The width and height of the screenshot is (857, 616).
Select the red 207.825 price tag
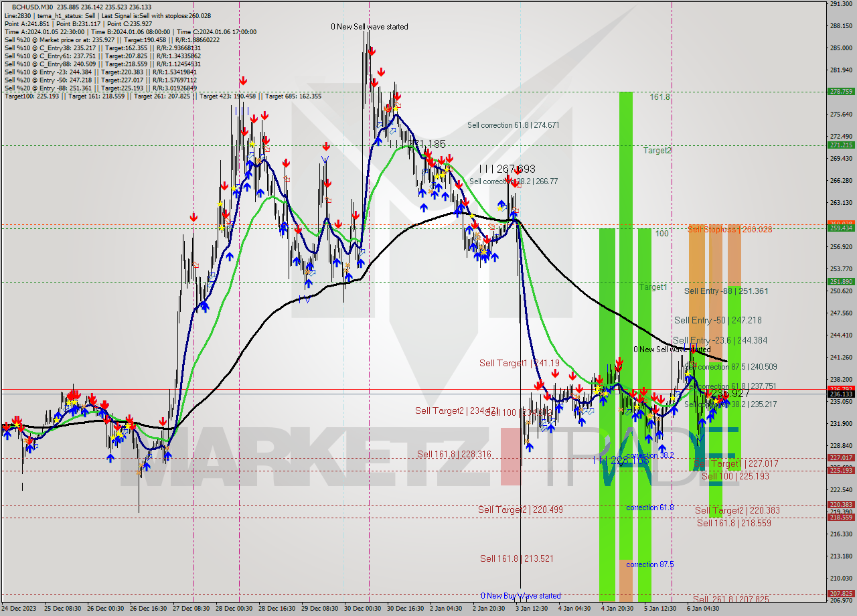point(841,594)
